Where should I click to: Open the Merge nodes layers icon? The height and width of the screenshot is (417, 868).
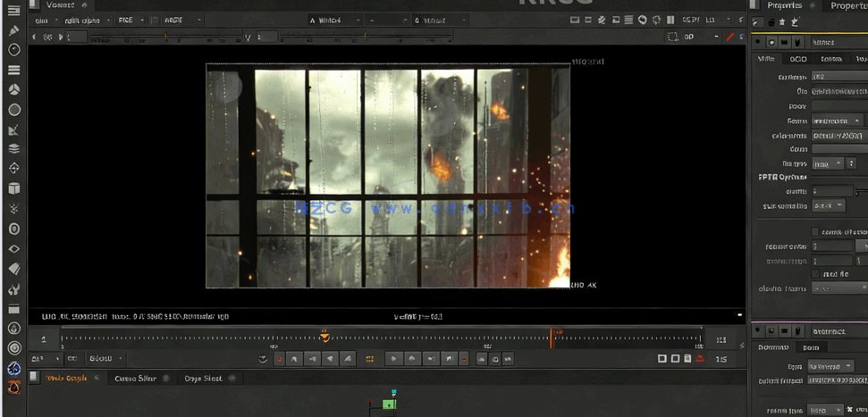[x=14, y=149]
